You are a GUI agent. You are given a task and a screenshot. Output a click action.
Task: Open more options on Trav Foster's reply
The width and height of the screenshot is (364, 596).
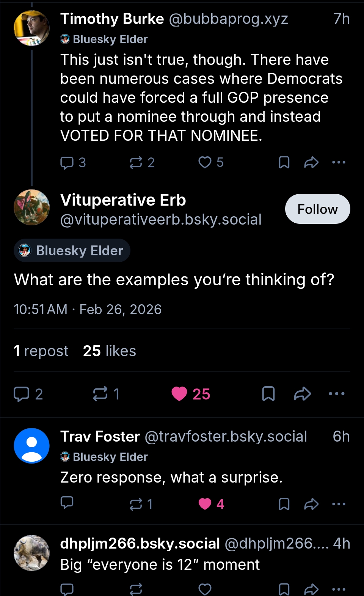pyautogui.click(x=339, y=504)
